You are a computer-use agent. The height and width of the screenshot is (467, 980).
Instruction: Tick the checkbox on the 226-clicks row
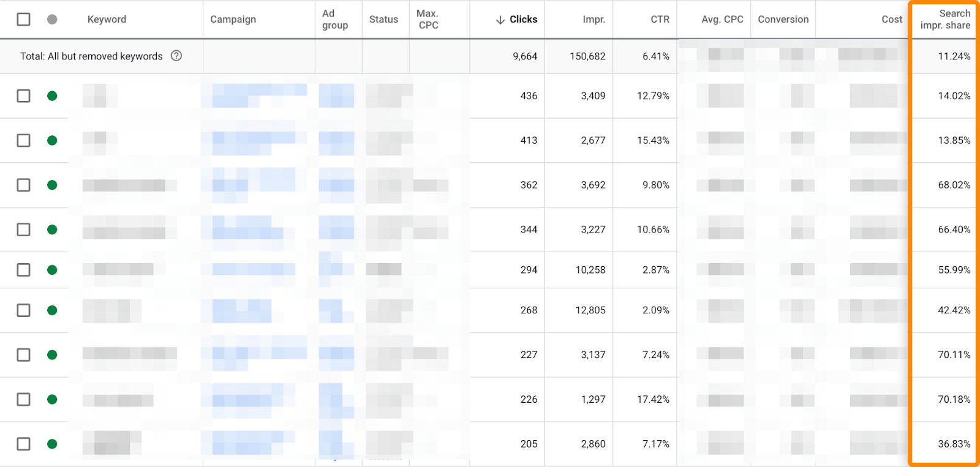23,399
